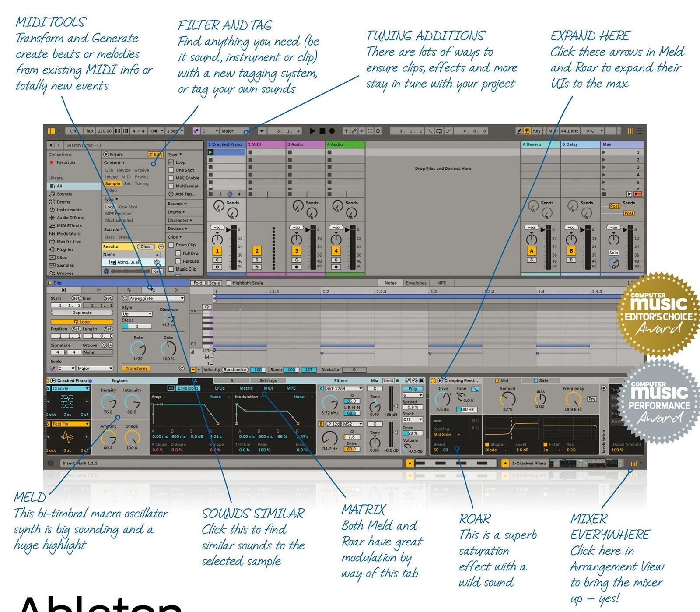The width and height of the screenshot is (700, 612).
Task: Click the Arrangement Record button
Action: click(x=332, y=131)
